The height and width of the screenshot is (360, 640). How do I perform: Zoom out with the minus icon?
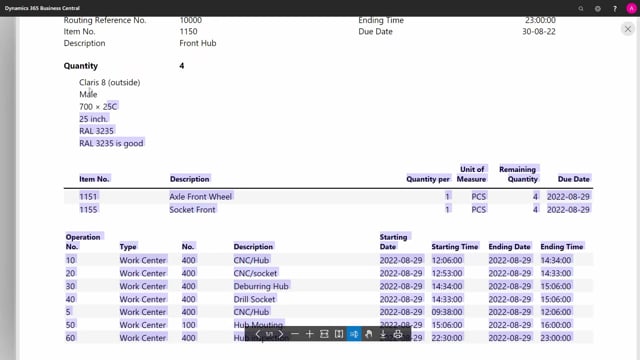point(295,334)
